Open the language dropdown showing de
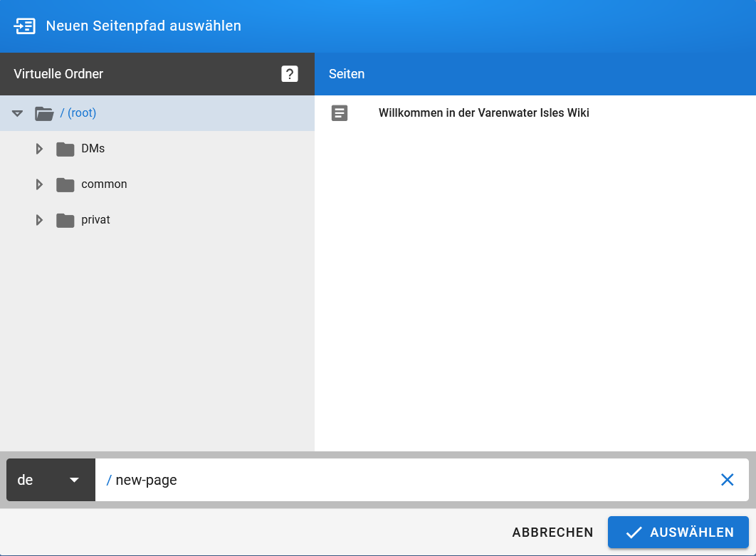 coord(50,479)
